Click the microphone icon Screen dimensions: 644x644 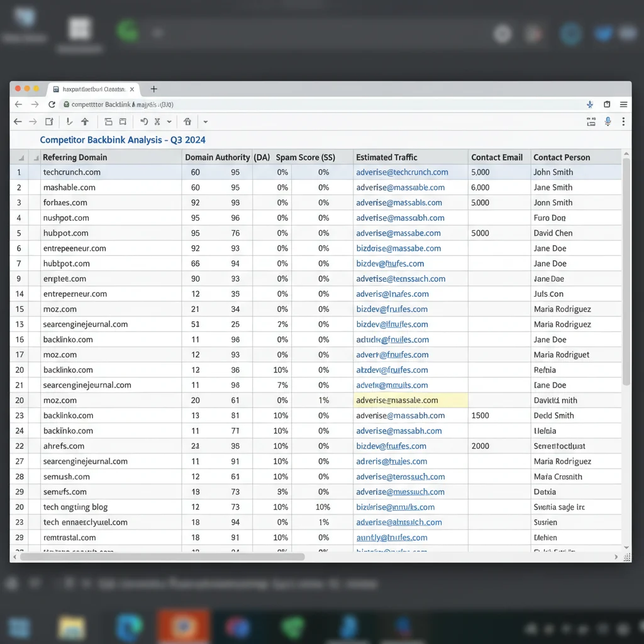608,121
